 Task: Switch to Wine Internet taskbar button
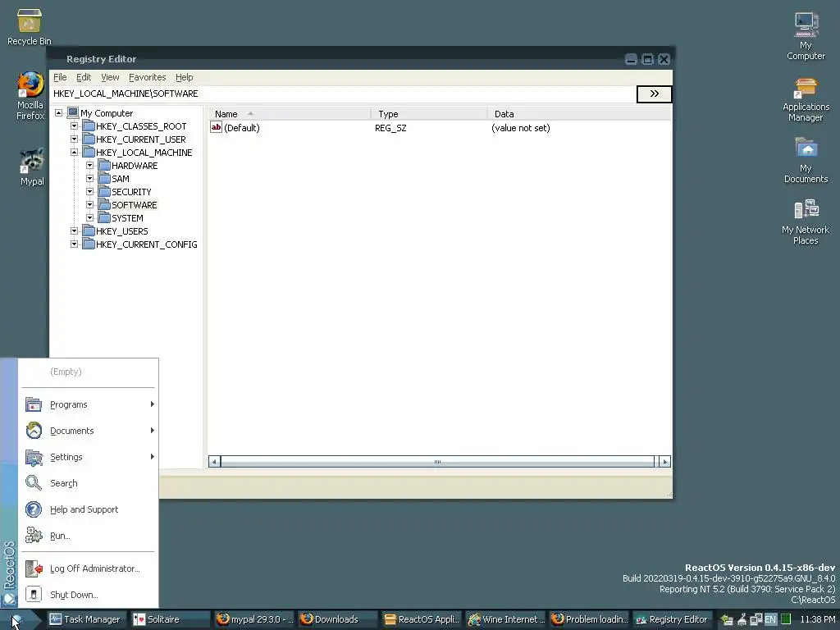(x=505, y=620)
